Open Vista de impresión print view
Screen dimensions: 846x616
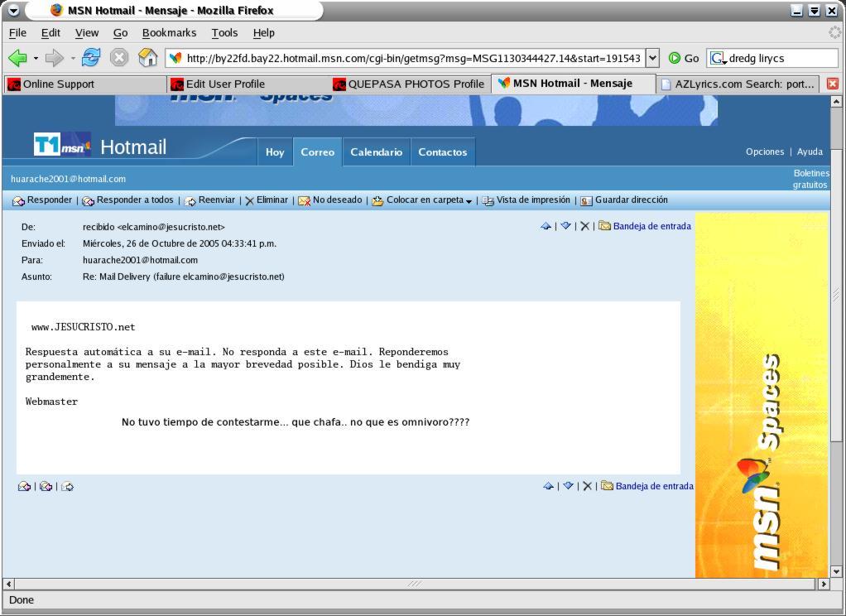tap(526, 200)
